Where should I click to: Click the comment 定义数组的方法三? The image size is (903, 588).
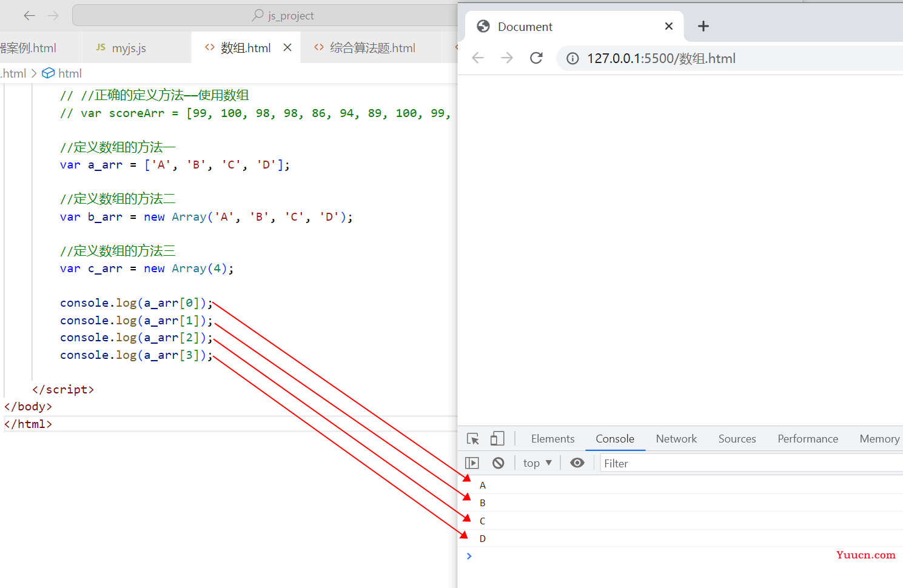[x=118, y=251]
